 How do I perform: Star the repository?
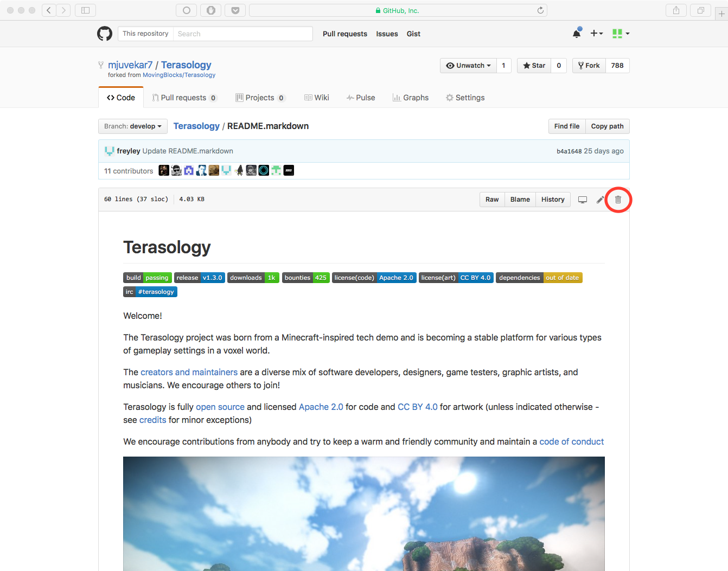click(534, 66)
